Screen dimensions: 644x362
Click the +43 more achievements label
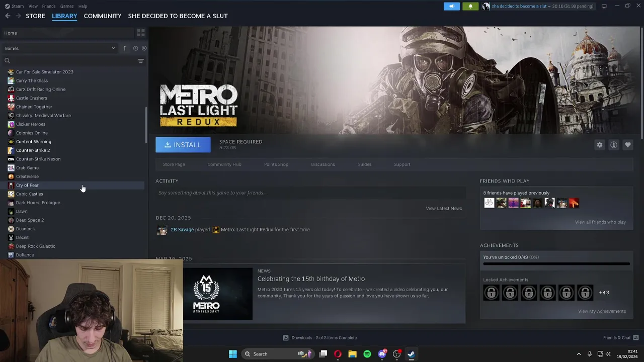click(604, 293)
